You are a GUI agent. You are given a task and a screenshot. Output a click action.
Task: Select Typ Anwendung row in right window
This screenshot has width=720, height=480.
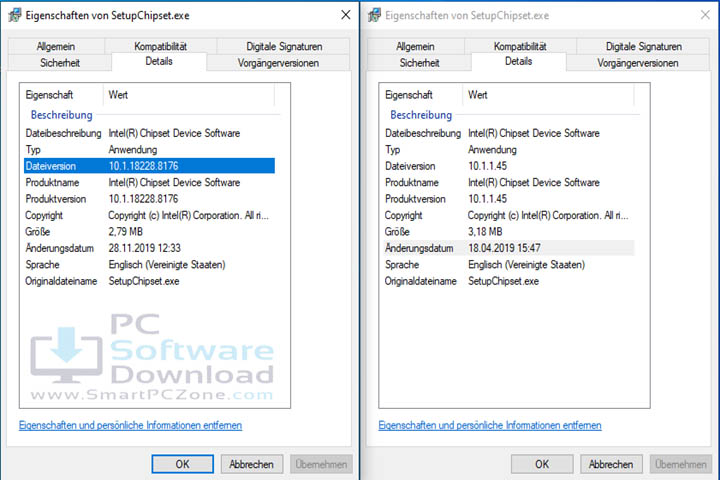click(x=509, y=150)
